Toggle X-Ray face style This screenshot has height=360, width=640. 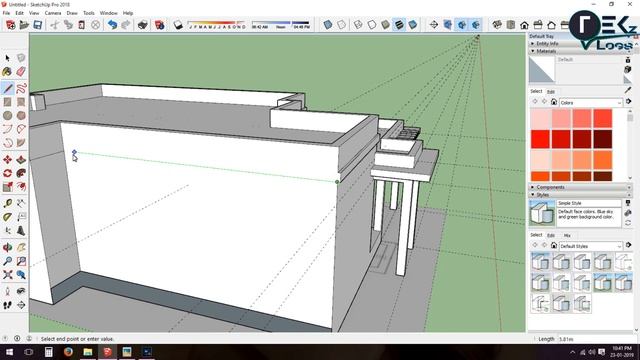pos(327,25)
